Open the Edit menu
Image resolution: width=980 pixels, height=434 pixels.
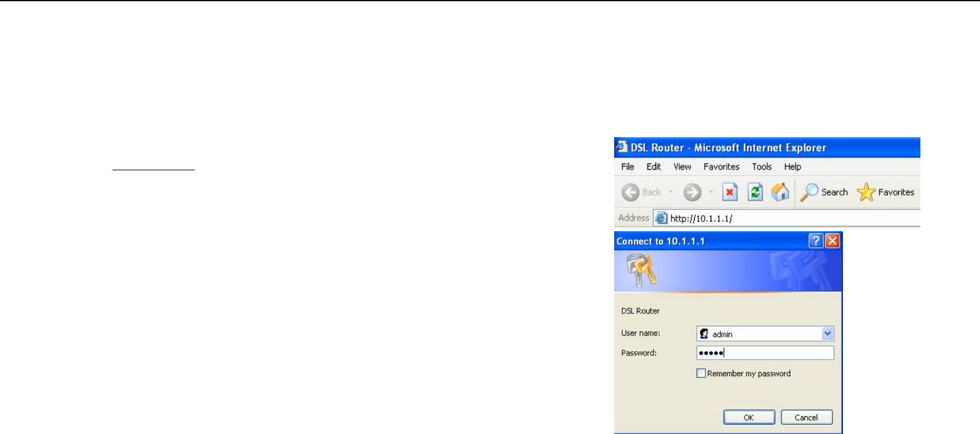click(x=654, y=167)
